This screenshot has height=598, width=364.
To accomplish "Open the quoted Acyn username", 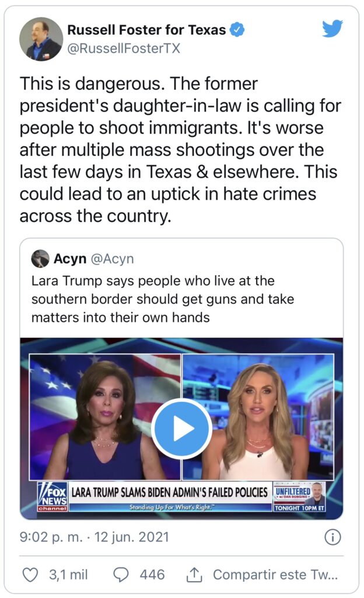I will tap(70, 259).
